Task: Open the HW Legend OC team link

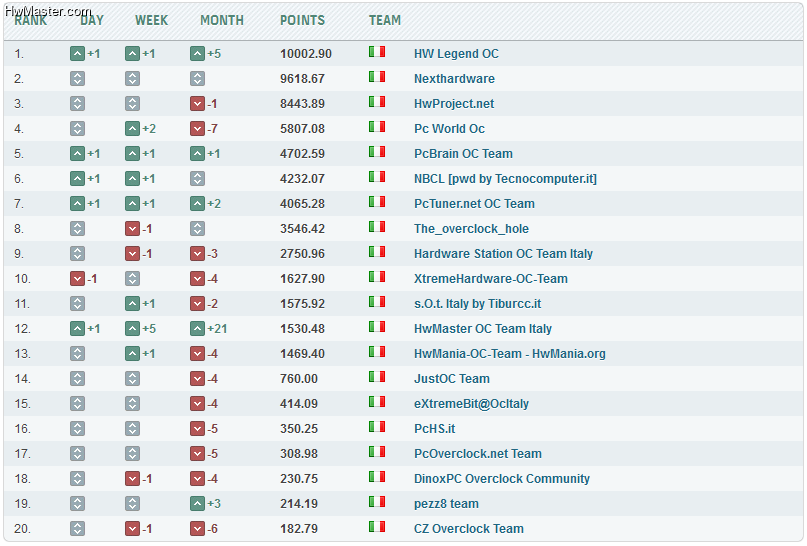Action: [456, 54]
